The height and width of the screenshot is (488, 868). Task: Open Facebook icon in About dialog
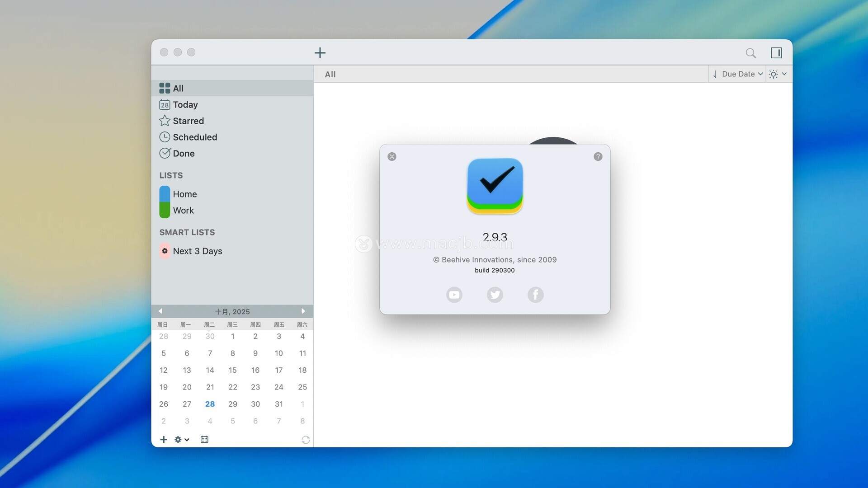(x=535, y=295)
